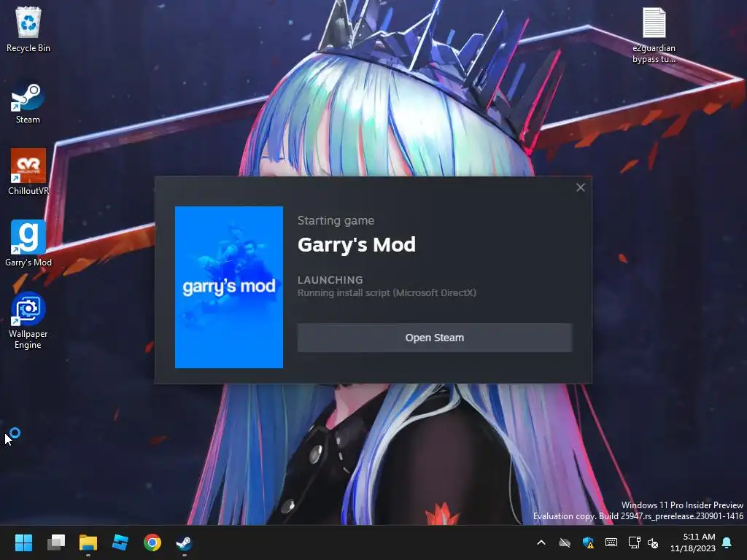
Task: Click the 'Garry's Mod' dialog title text
Action: point(356,245)
